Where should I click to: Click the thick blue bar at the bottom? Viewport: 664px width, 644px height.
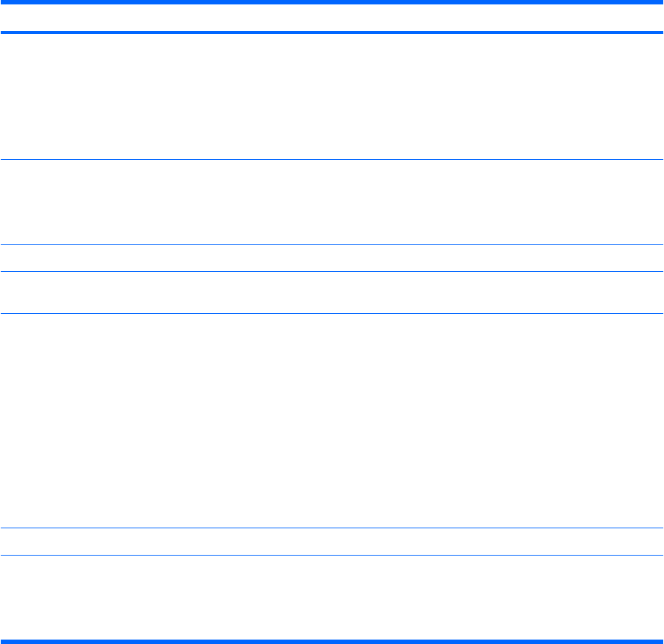click(x=332, y=642)
